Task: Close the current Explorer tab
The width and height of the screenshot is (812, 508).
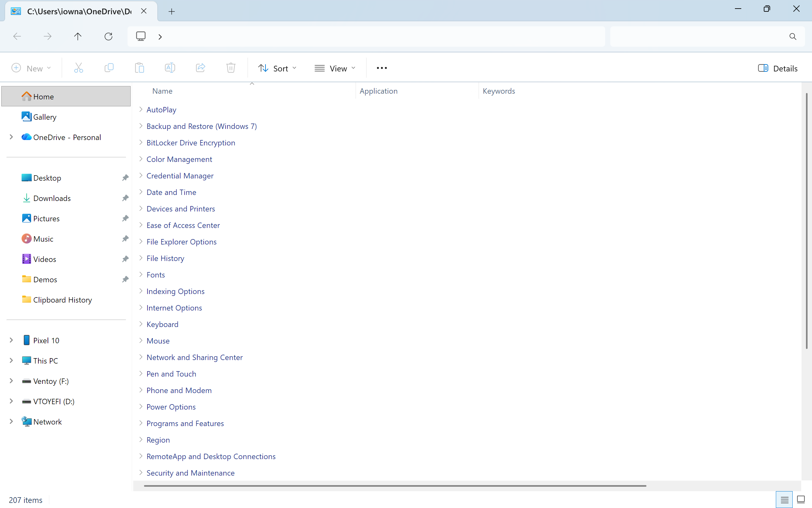Action: (144, 11)
